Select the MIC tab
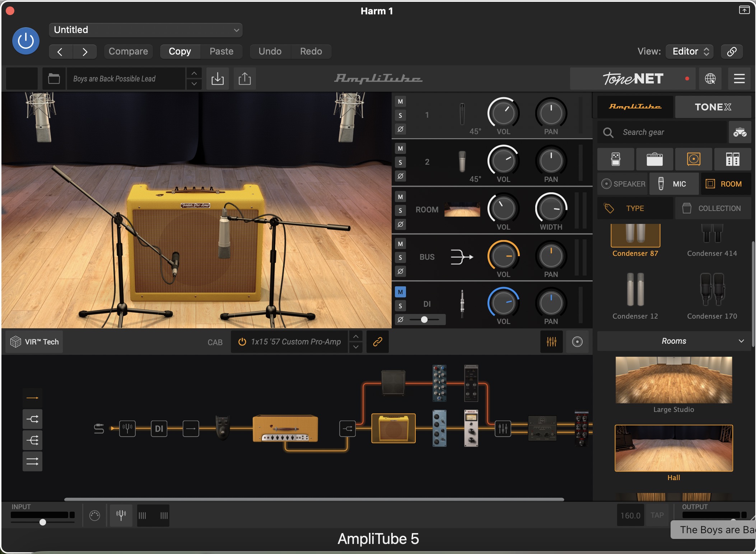 [x=674, y=184]
